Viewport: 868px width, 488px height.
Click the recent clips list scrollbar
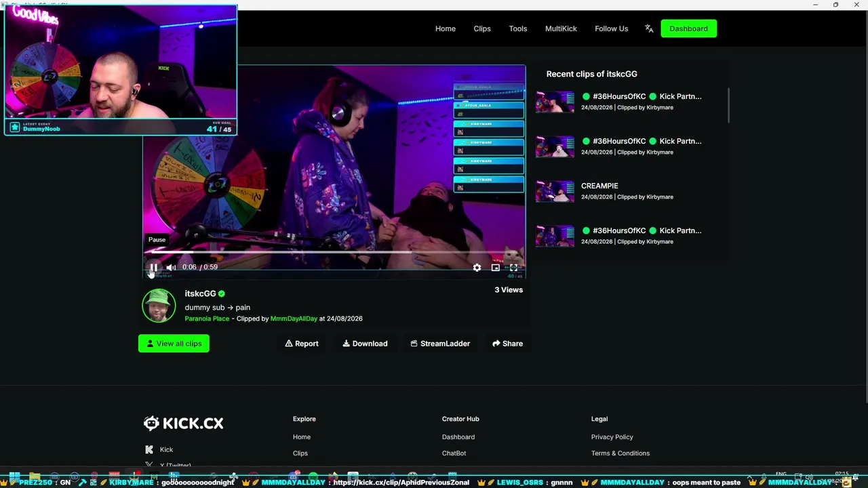click(728, 105)
